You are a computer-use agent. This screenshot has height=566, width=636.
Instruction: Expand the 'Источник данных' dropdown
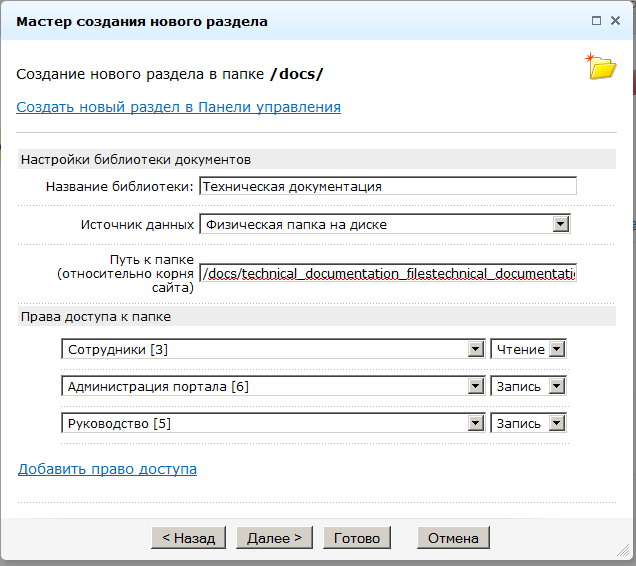[x=385, y=224]
